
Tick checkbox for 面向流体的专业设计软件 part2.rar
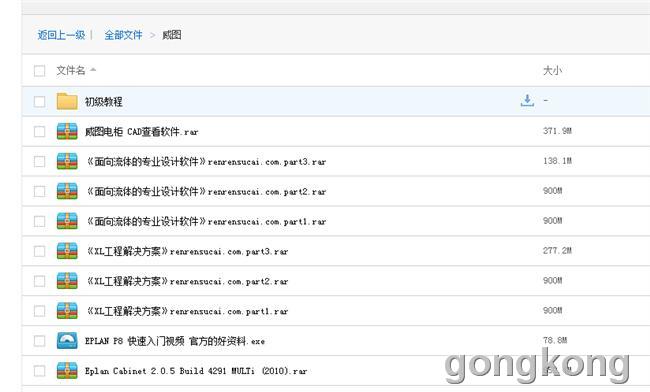pos(39,191)
